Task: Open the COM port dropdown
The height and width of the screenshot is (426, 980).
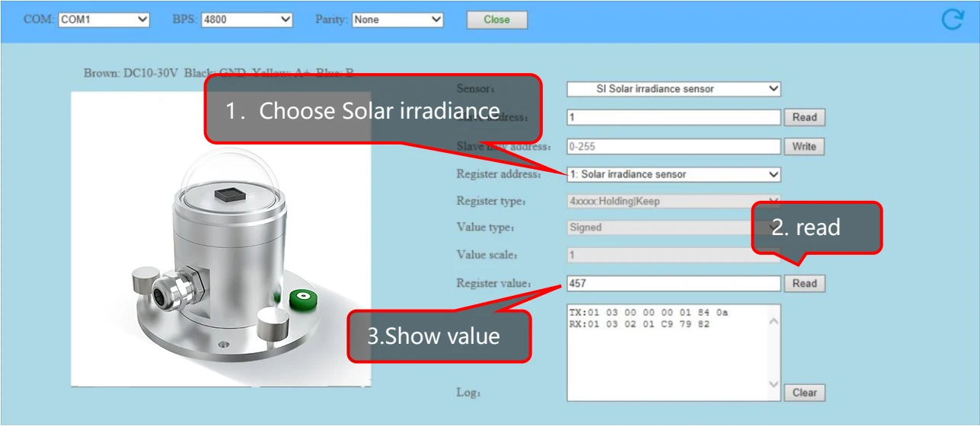Action: click(x=104, y=20)
